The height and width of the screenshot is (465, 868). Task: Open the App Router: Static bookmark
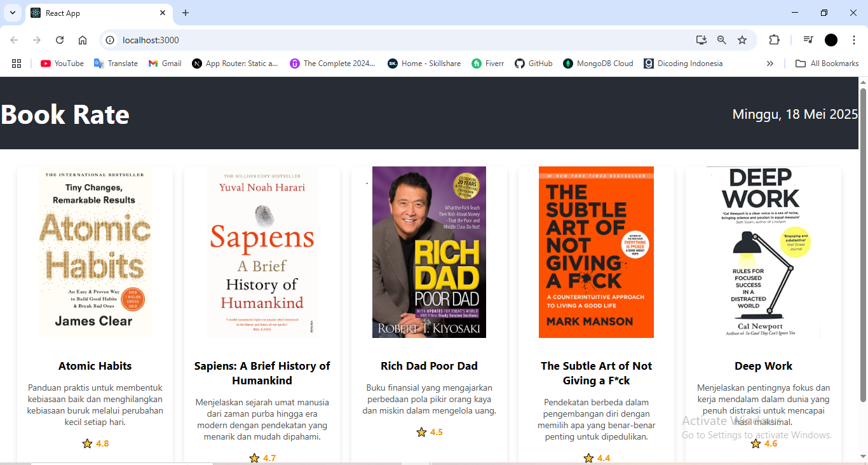[x=236, y=64]
